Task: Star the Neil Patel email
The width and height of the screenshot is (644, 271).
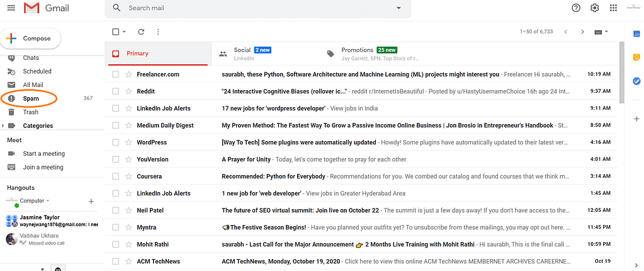Action: click(128, 210)
